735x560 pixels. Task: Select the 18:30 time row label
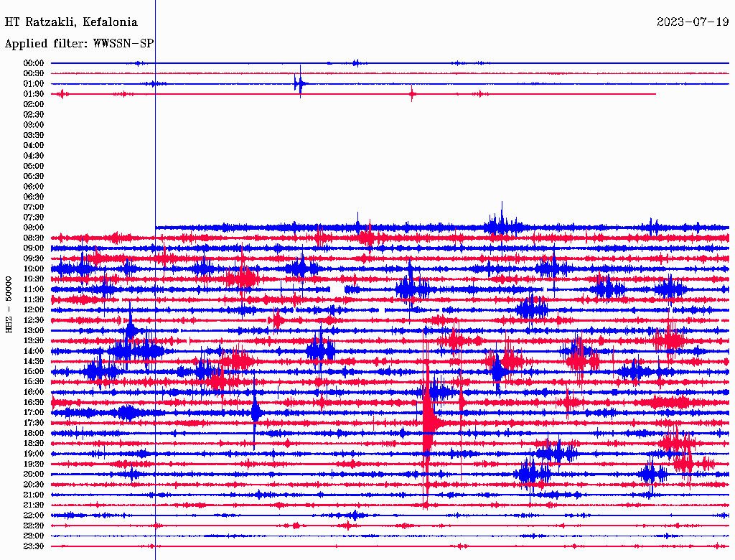click(34, 444)
